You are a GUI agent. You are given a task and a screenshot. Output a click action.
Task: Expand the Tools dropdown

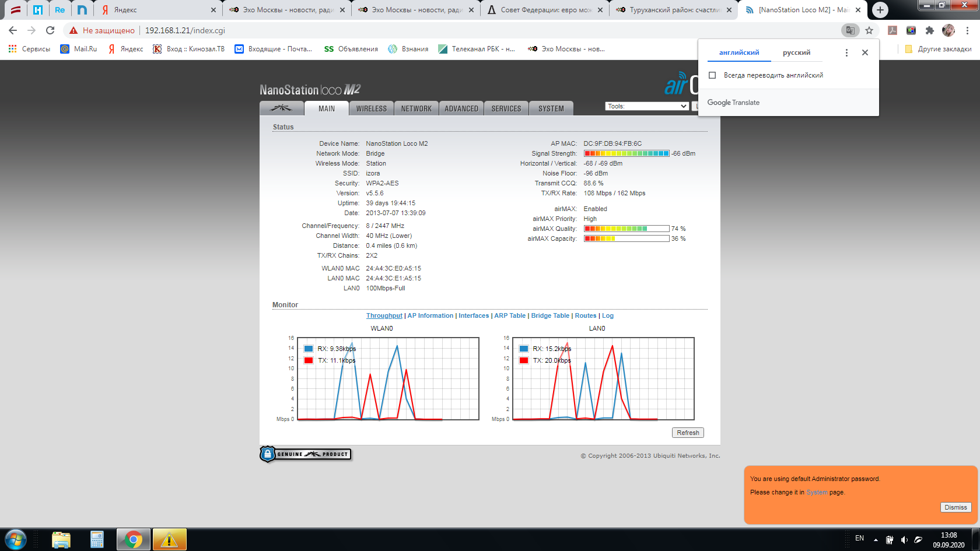point(647,106)
